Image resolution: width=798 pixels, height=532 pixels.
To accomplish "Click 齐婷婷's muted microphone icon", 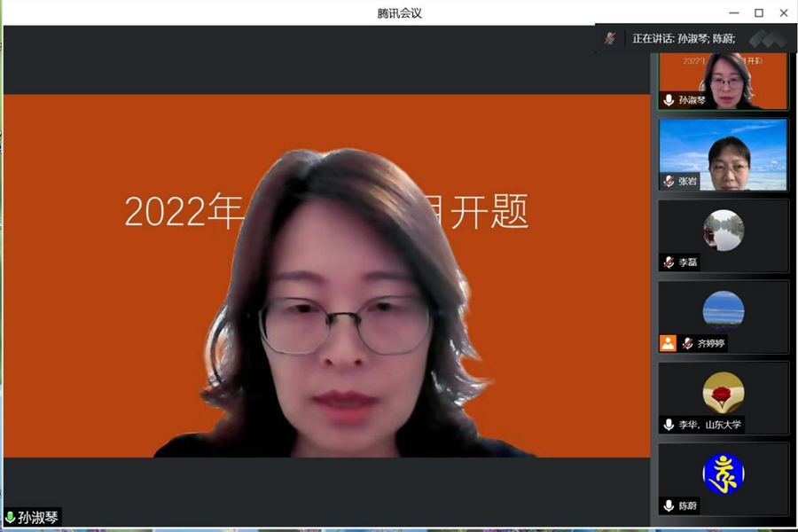I will coord(687,343).
